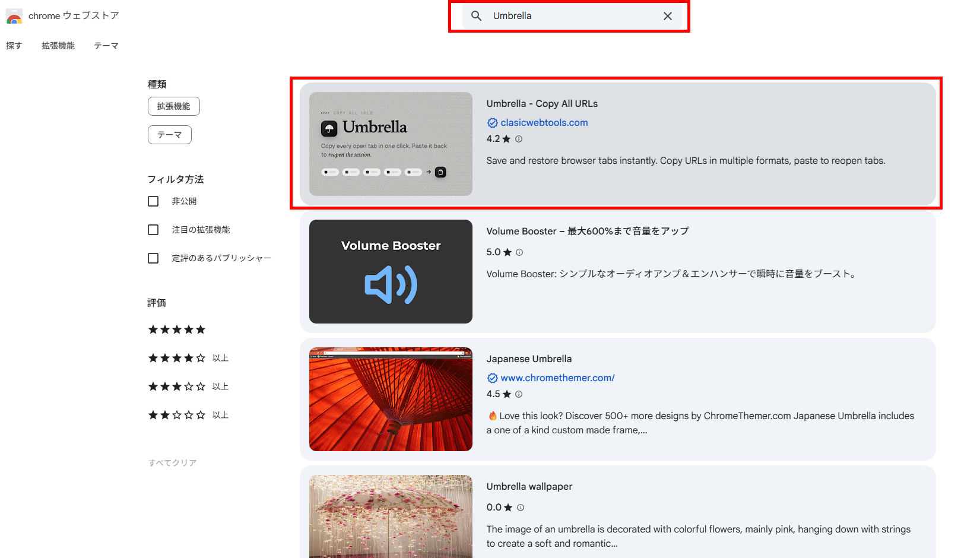The image size is (980, 558).
Task: Click すべてクリア to reset filters
Action: [x=172, y=463]
